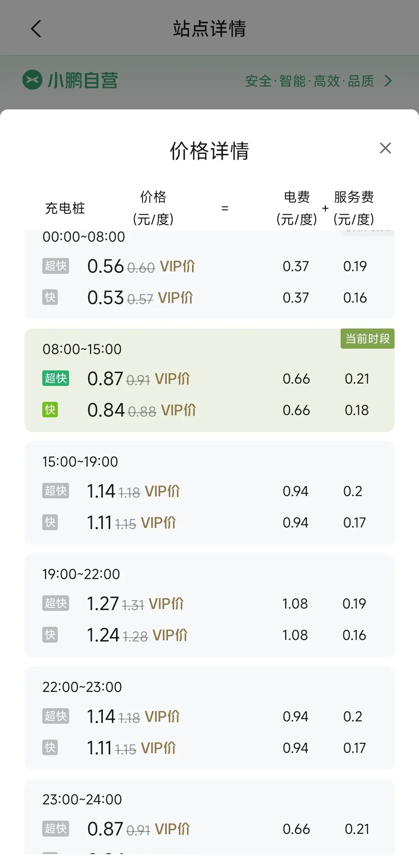Image resolution: width=419 pixels, height=868 pixels.
Task: Tap VIP价 label next to 0.87 current price
Action: [x=172, y=379]
